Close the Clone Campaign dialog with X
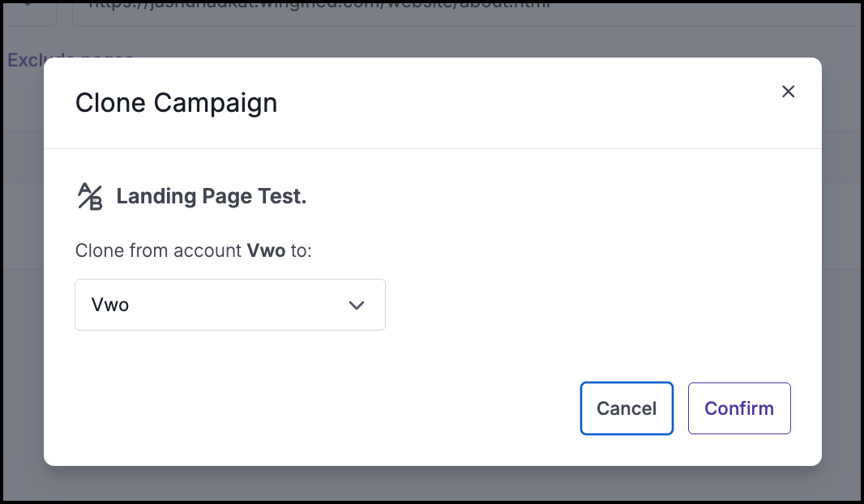Viewport: 864px width, 504px height. point(788,92)
